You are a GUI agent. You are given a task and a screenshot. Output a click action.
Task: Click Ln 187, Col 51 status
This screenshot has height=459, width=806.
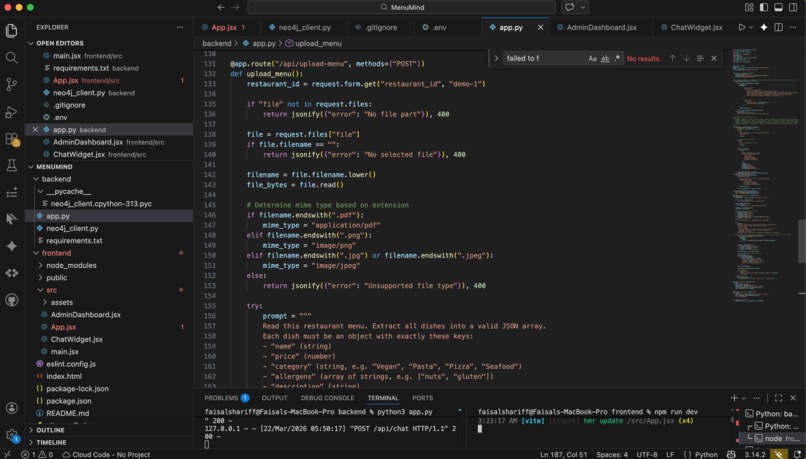563,454
